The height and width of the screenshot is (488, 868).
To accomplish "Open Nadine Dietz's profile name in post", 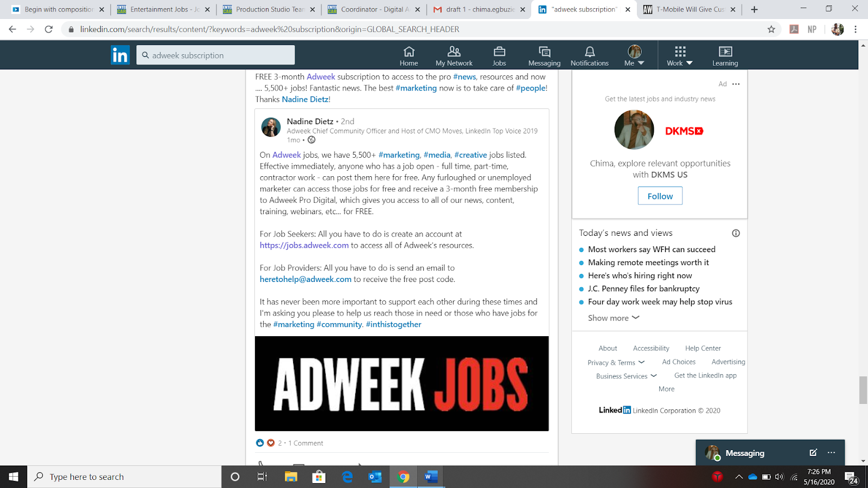I will pyautogui.click(x=310, y=121).
